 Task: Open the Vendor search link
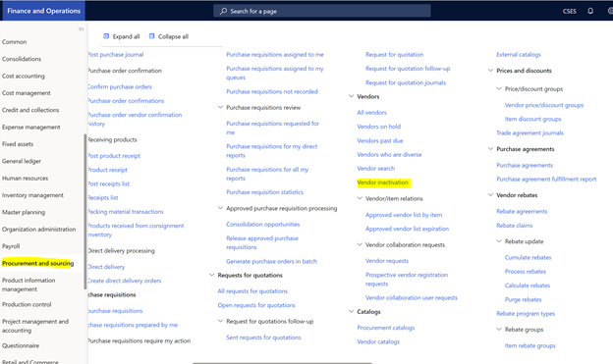[x=375, y=169]
